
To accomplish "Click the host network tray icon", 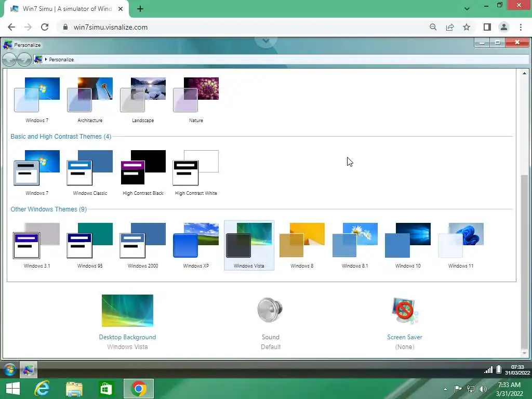I will tap(471, 389).
